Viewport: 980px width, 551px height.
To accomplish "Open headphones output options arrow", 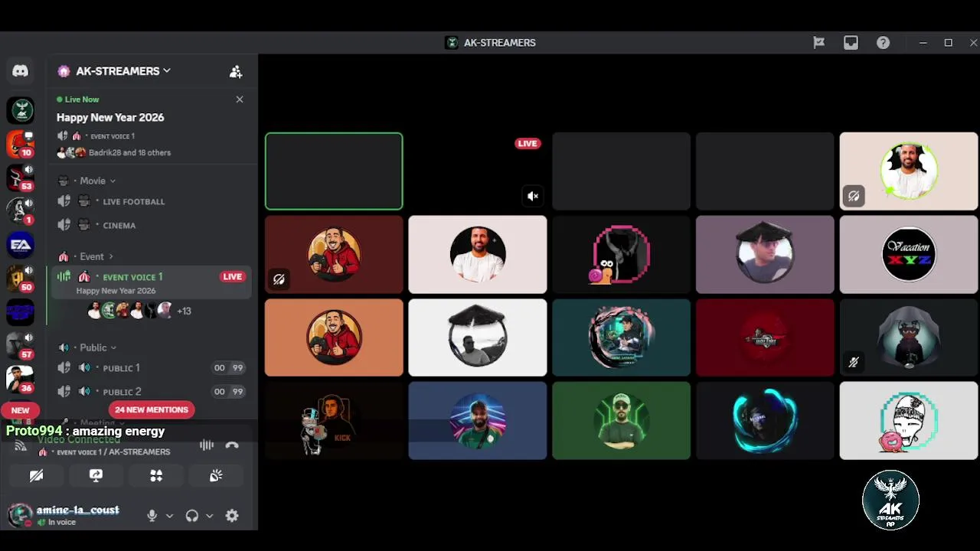I will tap(209, 516).
